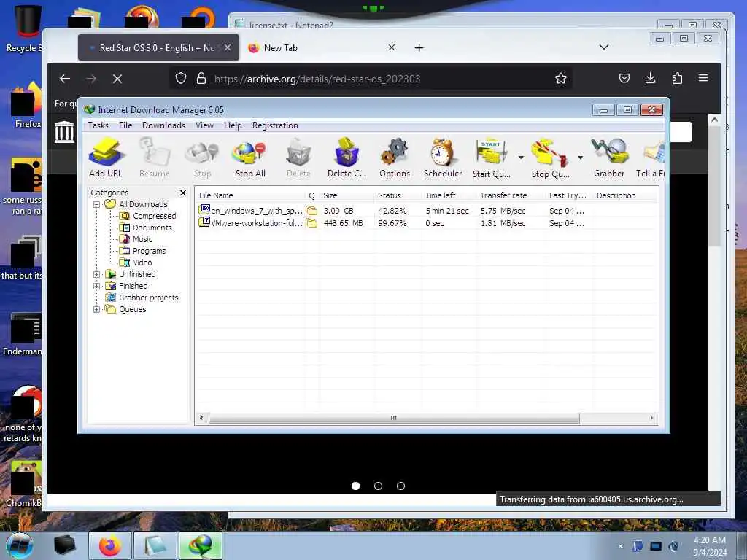Screen dimensions: 747x560
Task: Open the Help menu
Action: pos(233,125)
